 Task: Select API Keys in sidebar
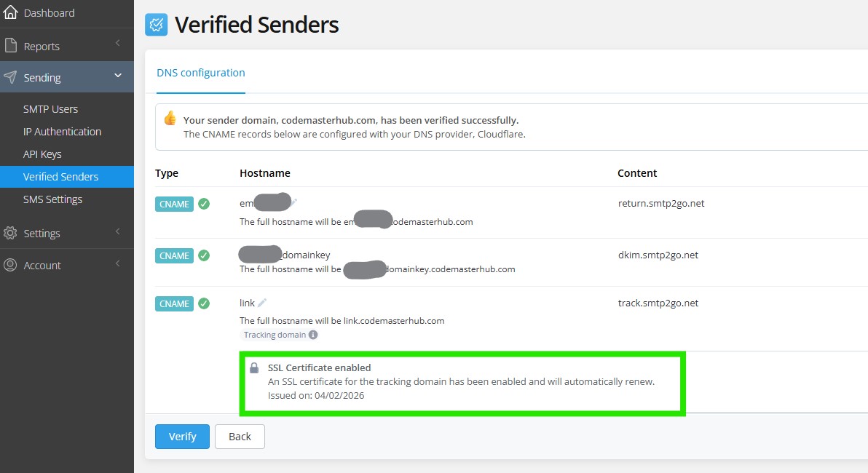point(42,154)
